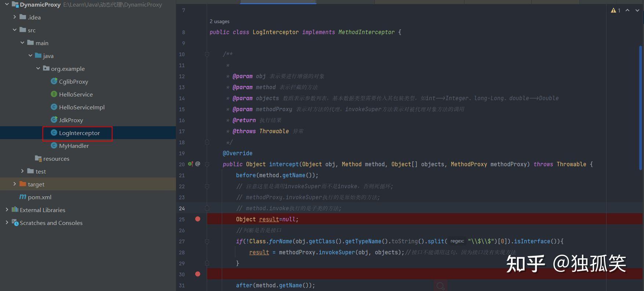Expand the test folder
Viewport: 644px width, 291px height.
point(22,171)
